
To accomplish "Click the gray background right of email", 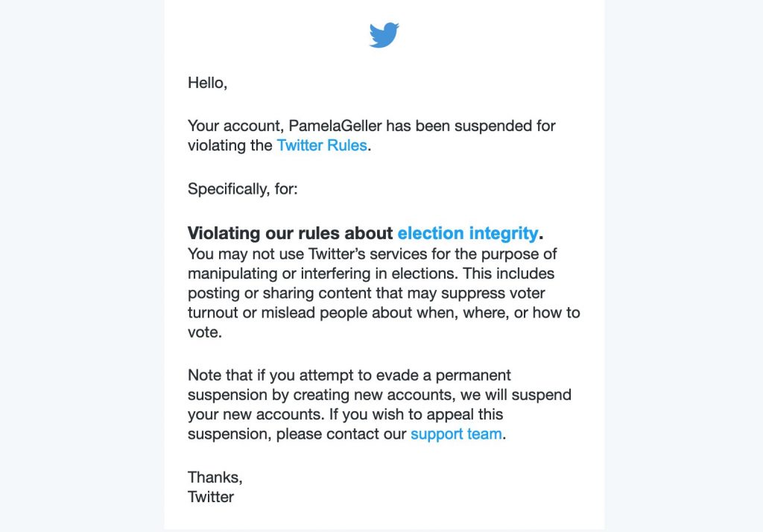I will [684, 266].
